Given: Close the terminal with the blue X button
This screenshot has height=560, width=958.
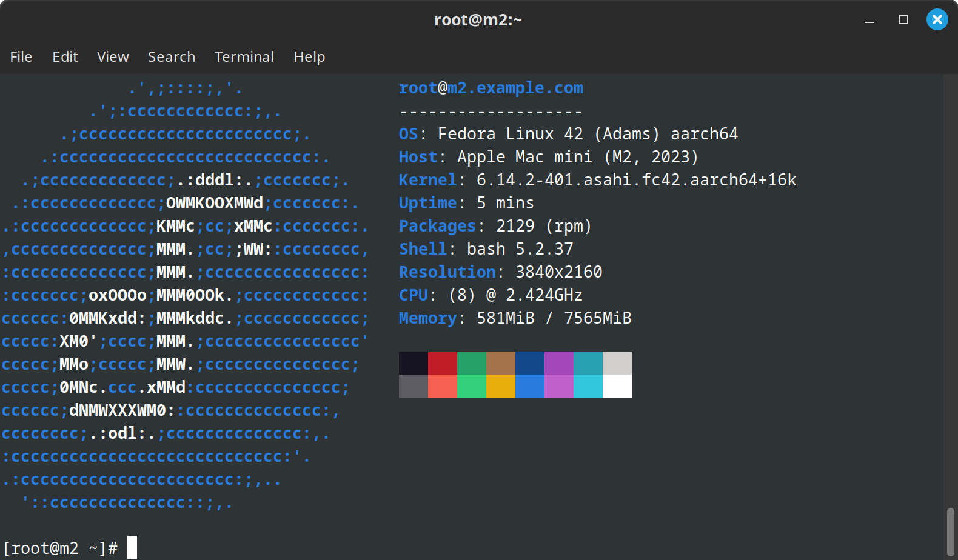Looking at the screenshot, I should [x=937, y=20].
